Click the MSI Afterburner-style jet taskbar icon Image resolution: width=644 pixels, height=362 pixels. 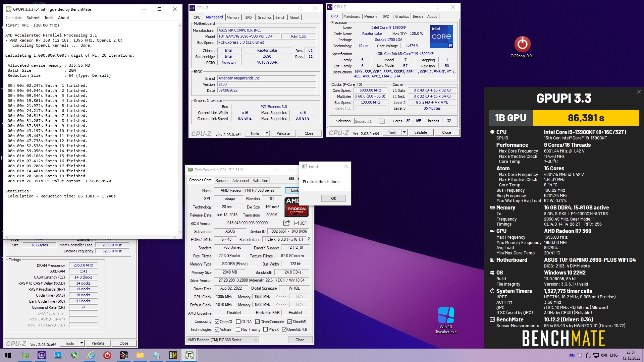pos(124,355)
